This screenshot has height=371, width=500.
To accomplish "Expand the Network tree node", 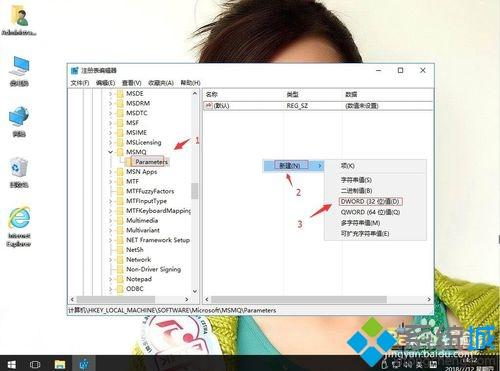I will (x=111, y=259).
